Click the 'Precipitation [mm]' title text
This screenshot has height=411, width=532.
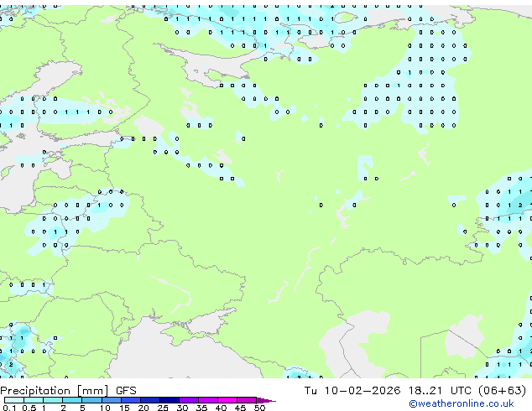(x=55, y=391)
